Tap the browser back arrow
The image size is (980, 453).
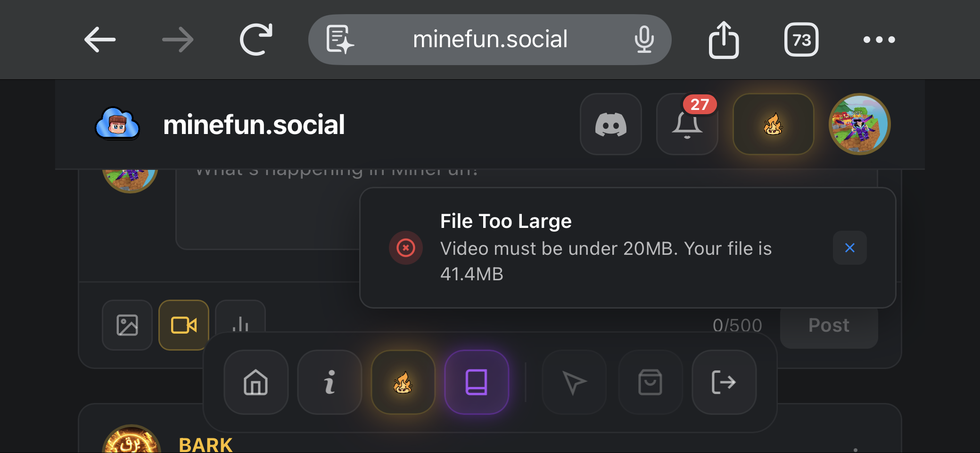[x=100, y=40]
